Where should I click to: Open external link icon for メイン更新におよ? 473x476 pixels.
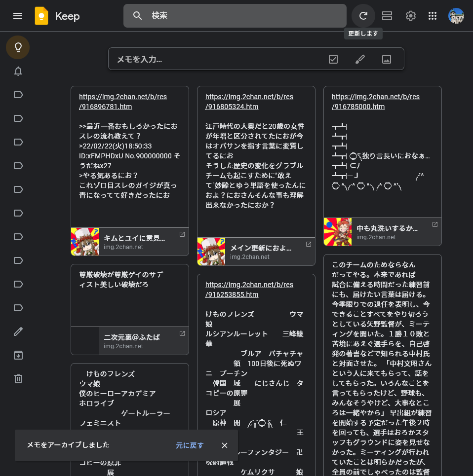point(309,244)
